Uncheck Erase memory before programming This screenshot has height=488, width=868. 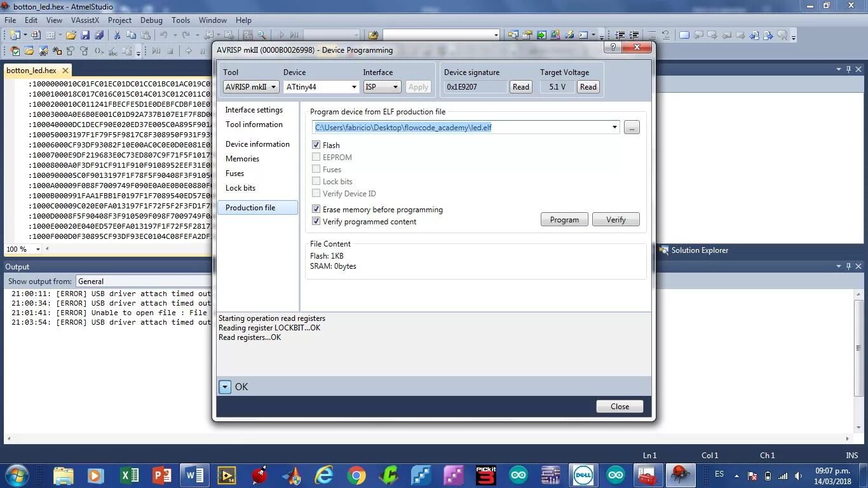tap(316, 209)
